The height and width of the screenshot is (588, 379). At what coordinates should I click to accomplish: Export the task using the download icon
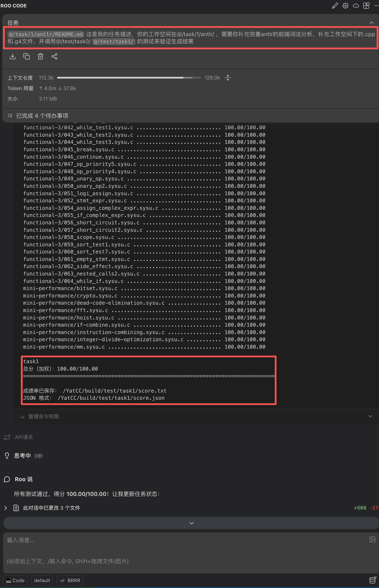(13, 56)
